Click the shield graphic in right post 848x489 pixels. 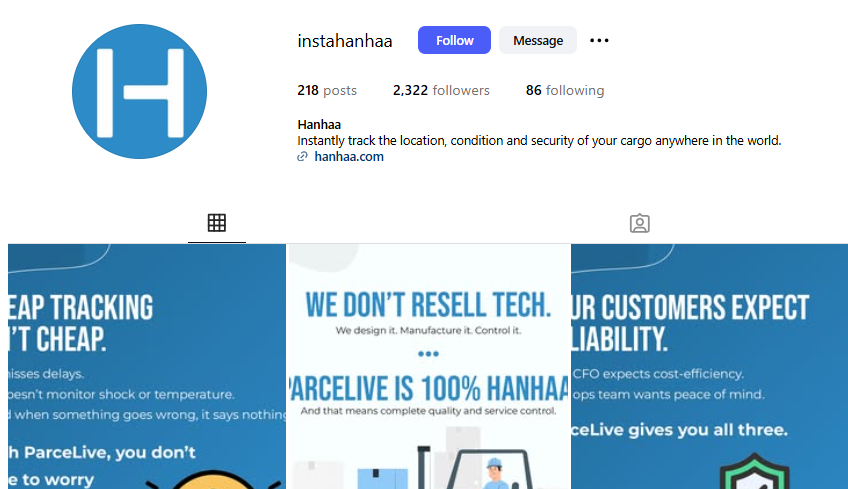coord(754,472)
